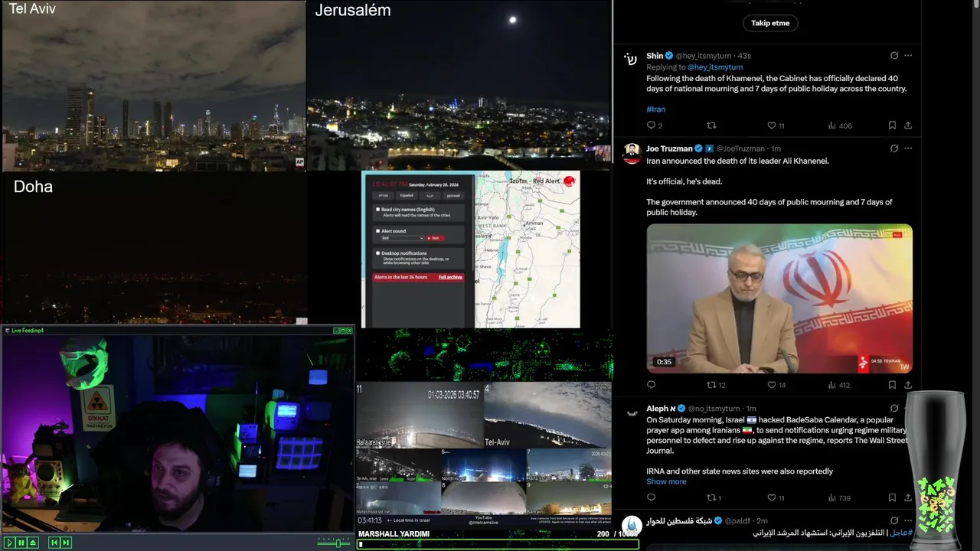980x551 pixels.
Task: Switch Tzofar alerts to русский
Action: pos(452,196)
